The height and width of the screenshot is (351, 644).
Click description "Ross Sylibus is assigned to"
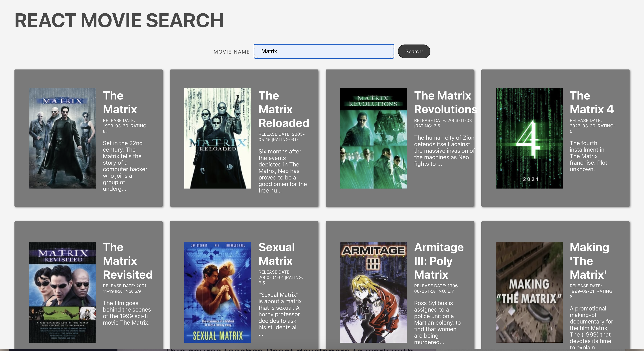(x=437, y=322)
